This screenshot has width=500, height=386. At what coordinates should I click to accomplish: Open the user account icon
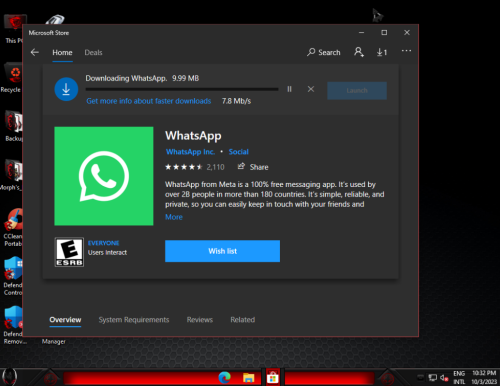(x=359, y=52)
